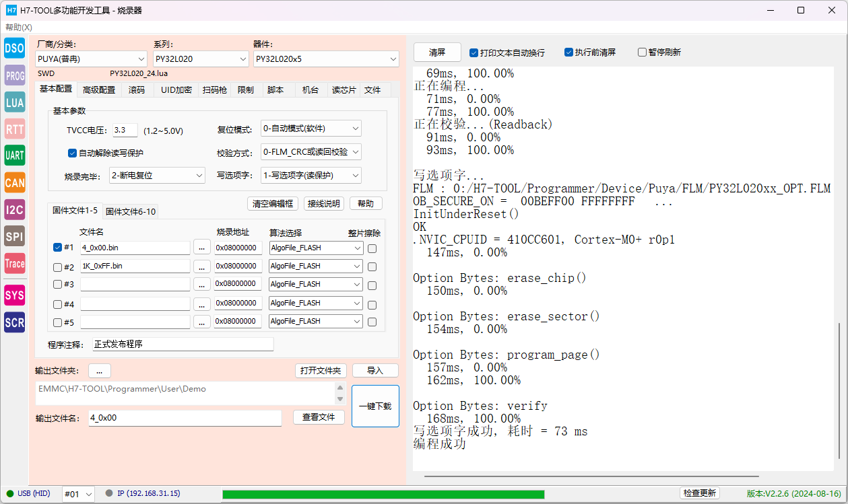Open the 系列 dropdown showing PY32L020
848x504 pixels.
pyautogui.click(x=201, y=59)
